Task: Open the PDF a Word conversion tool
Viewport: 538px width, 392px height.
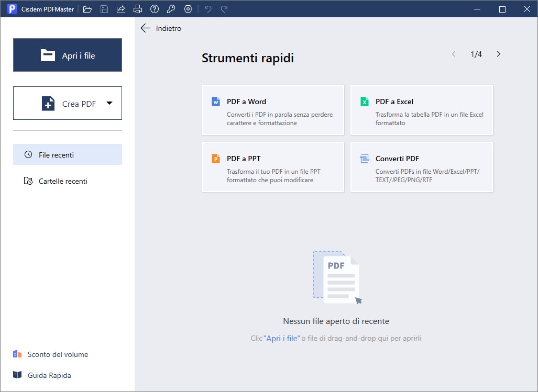Action: click(272, 109)
